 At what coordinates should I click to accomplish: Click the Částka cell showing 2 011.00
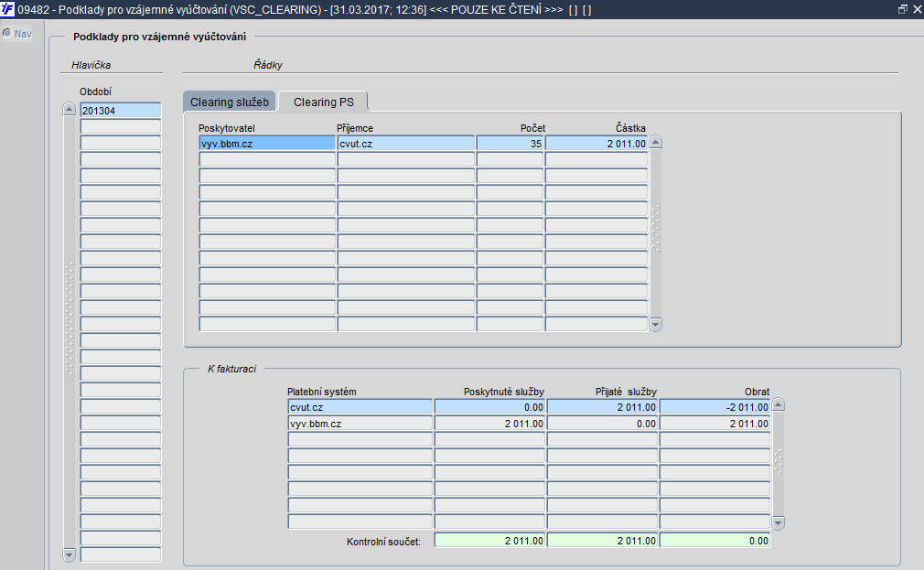click(596, 144)
